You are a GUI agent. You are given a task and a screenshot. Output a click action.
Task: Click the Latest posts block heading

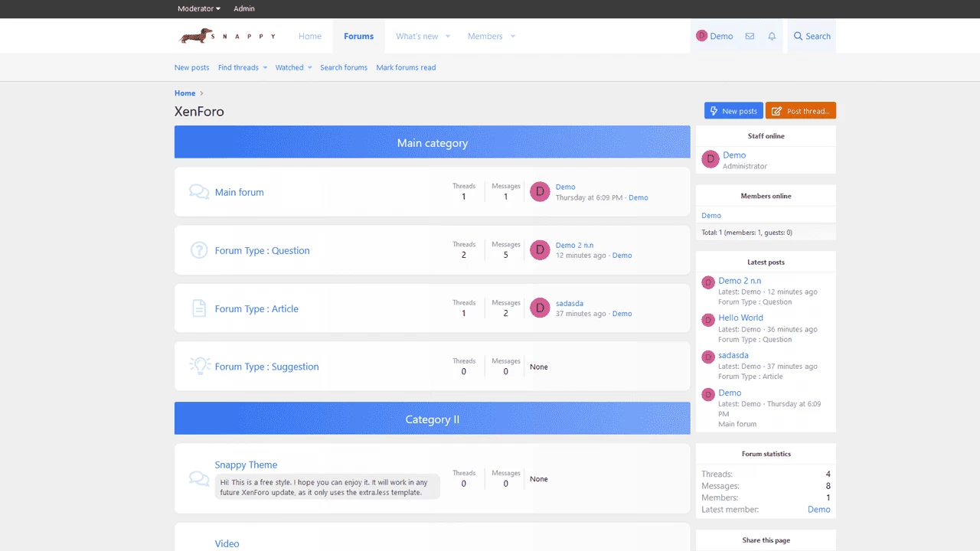766,262
